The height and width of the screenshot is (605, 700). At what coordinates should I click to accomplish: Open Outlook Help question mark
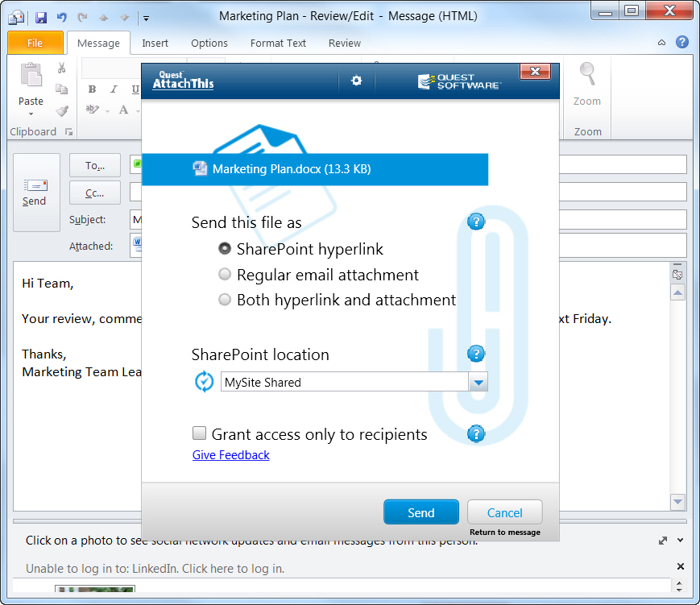point(682,43)
